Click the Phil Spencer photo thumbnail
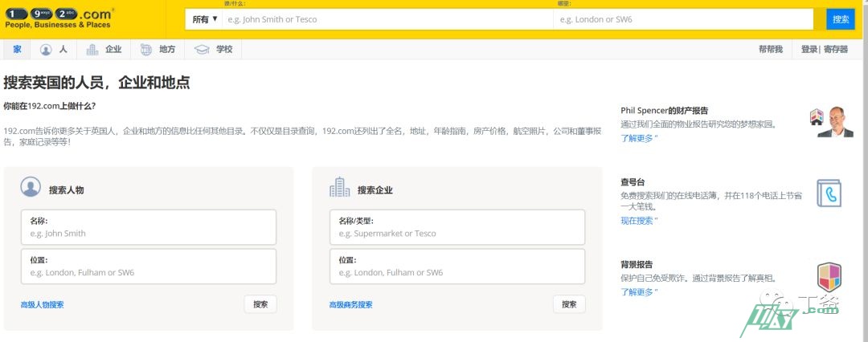 832,122
